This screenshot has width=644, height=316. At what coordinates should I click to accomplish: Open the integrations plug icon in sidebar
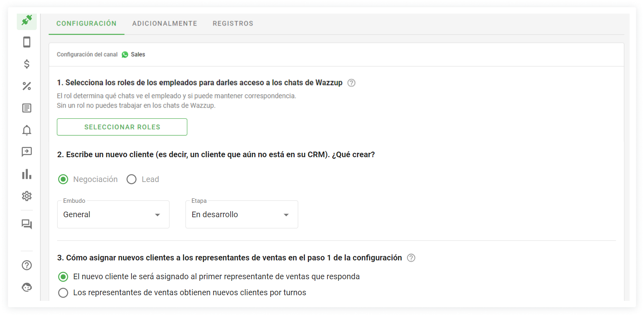click(27, 20)
